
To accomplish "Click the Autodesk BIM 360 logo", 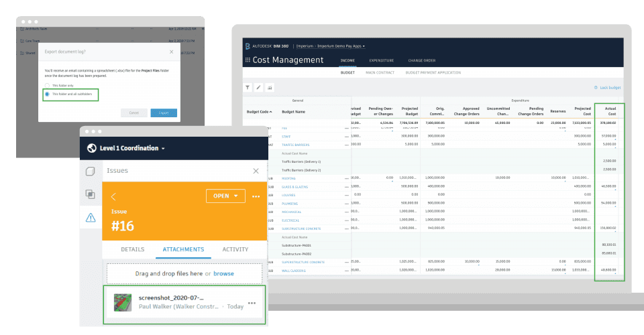I will [267, 46].
